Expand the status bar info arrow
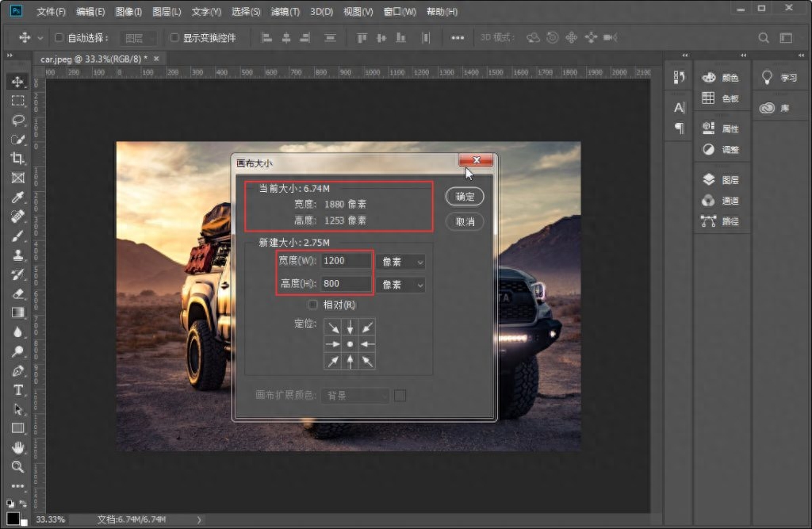 tap(199, 519)
